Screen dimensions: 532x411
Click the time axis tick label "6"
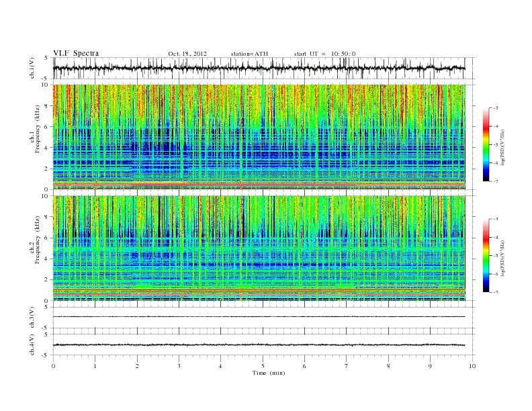[x=304, y=366]
